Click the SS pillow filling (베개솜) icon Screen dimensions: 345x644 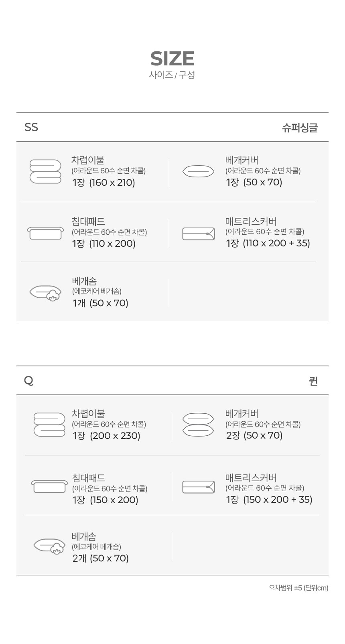point(46,293)
